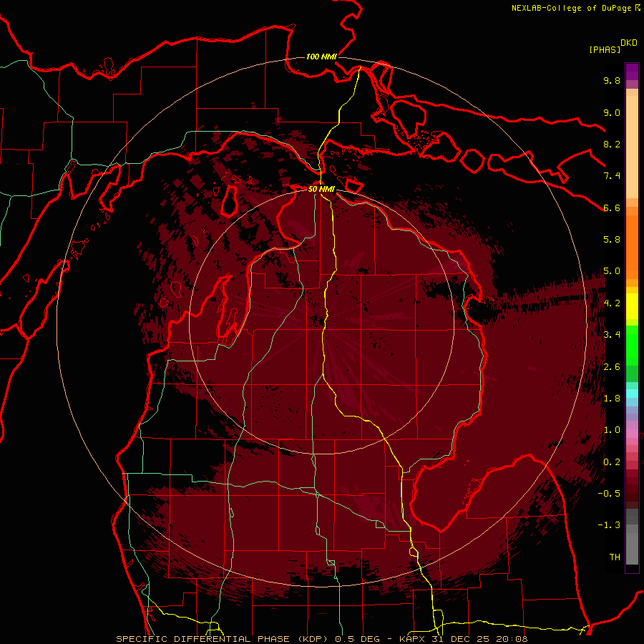Click the cyan segment of the color bar
Image resolution: width=644 pixels, height=644 pixels.
click(632, 393)
